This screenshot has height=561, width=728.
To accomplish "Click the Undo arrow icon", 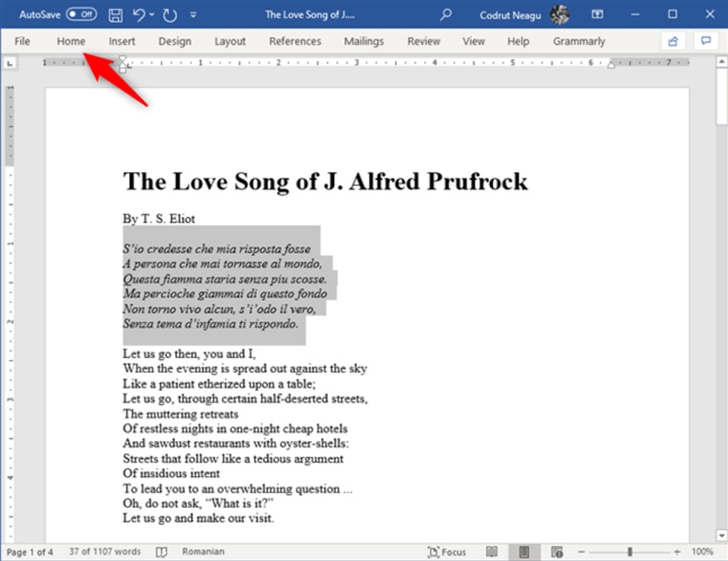I will tap(138, 15).
